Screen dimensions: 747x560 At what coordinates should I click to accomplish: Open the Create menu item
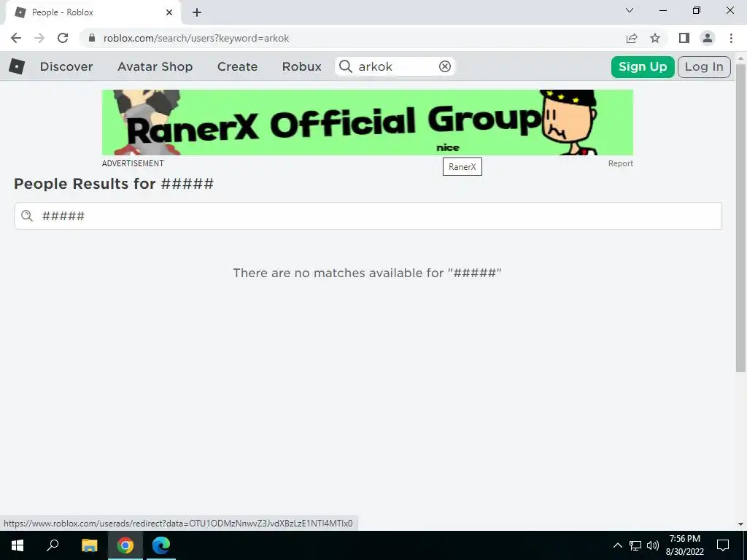[x=237, y=66]
